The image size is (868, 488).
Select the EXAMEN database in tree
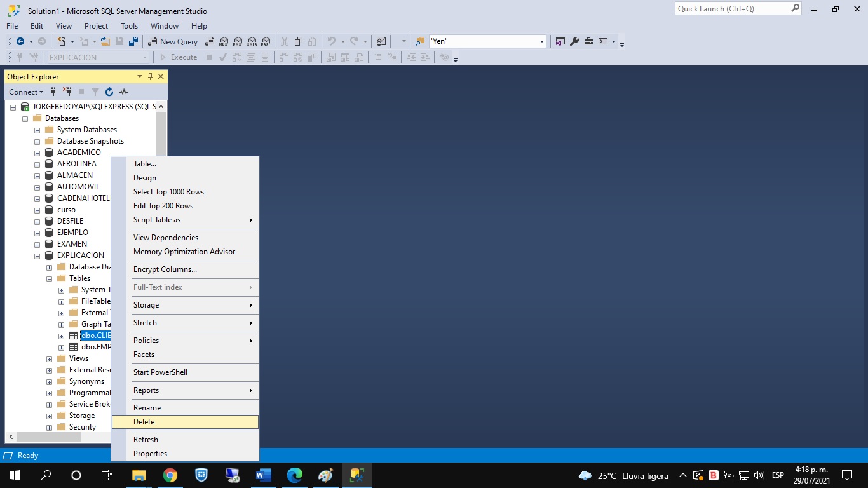(72, 244)
